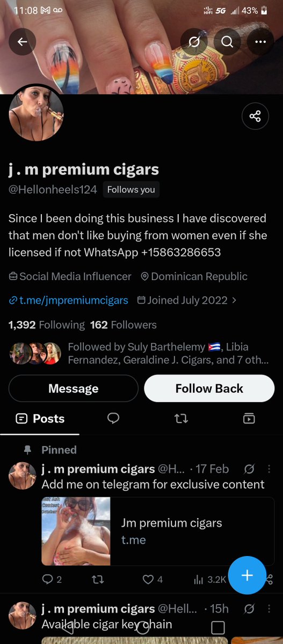Image resolution: width=283 pixels, height=644 pixels.
Task: Expand Joined July 2022 chevron
Action: pos(234,300)
